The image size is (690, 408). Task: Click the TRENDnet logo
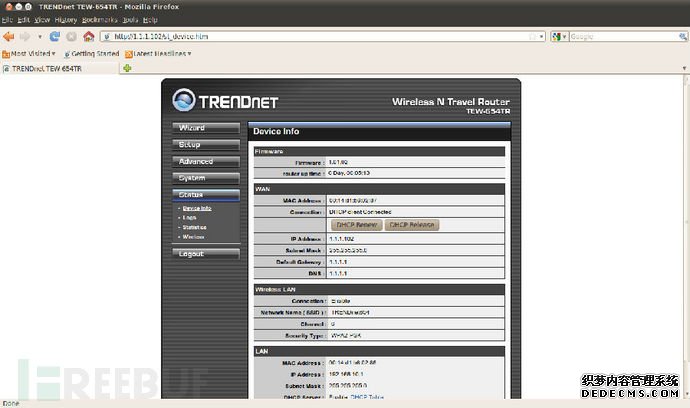click(x=225, y=100)
